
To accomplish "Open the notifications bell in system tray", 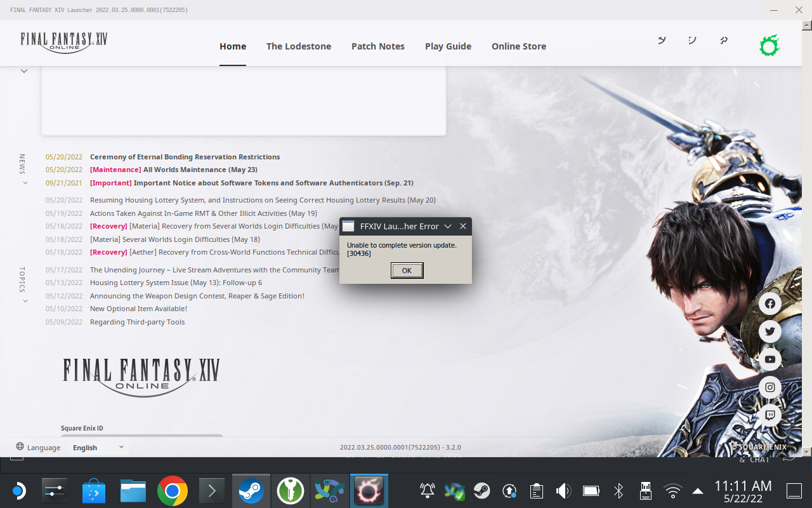I will (428, 490).
